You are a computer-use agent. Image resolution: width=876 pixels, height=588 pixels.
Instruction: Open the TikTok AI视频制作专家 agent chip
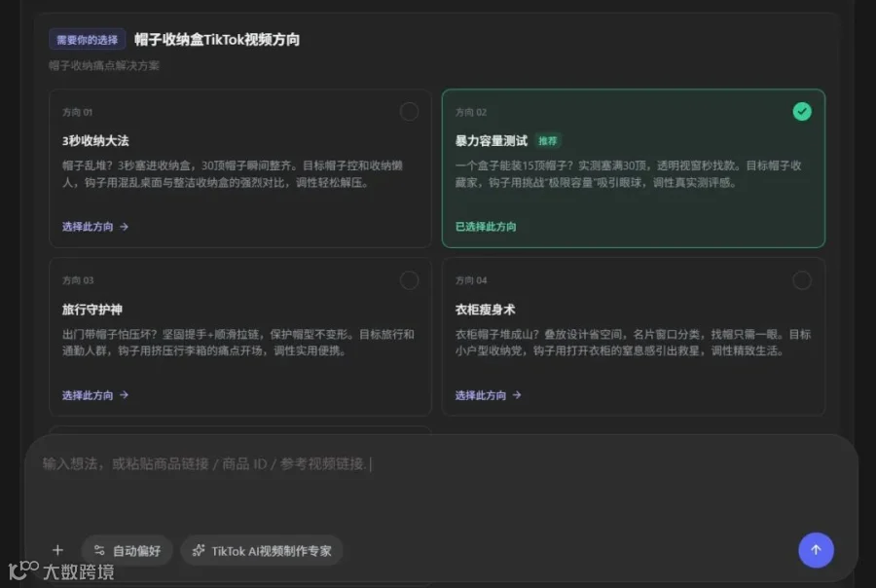point(262,551)
